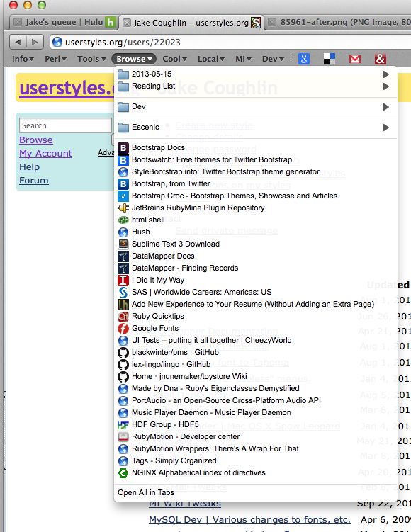Click the DataMapper Docs martini glass icon
Screen dimensions: 411x532
[123, 256]
